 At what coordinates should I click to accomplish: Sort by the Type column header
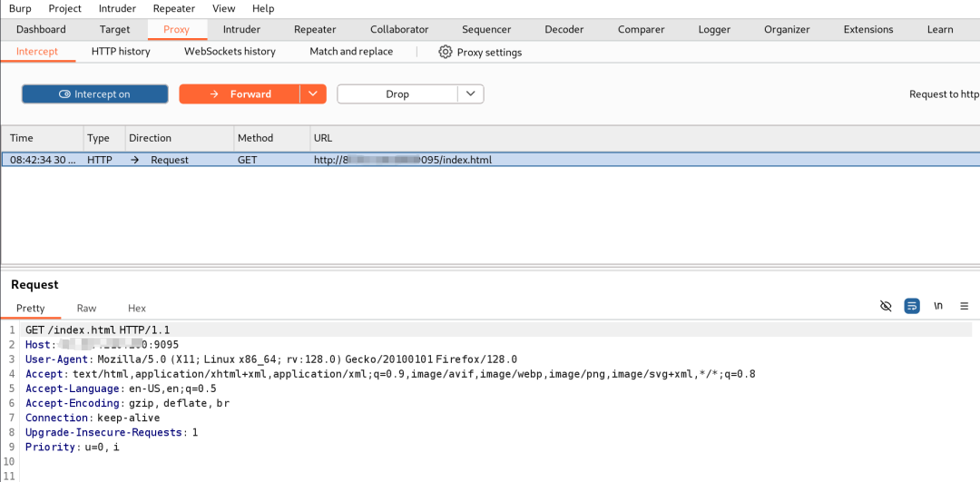point(104,138)
